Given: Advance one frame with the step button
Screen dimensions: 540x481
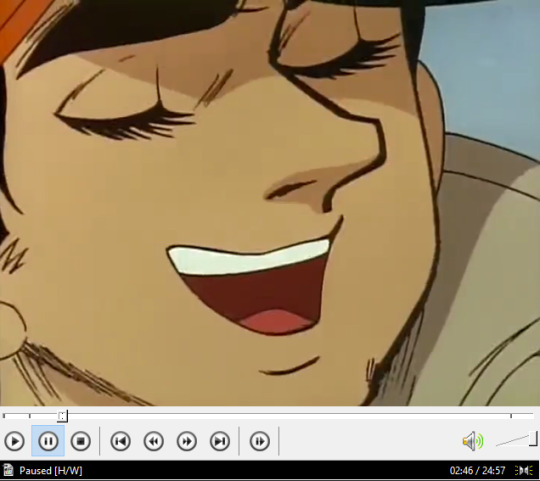Looking at the screenshot, I should (x=260, y=441).
